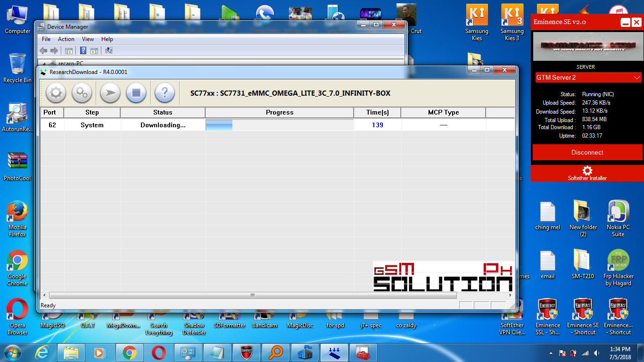644x362 pixels.
Task: Click Progress column header
Action: coord(280,112)
